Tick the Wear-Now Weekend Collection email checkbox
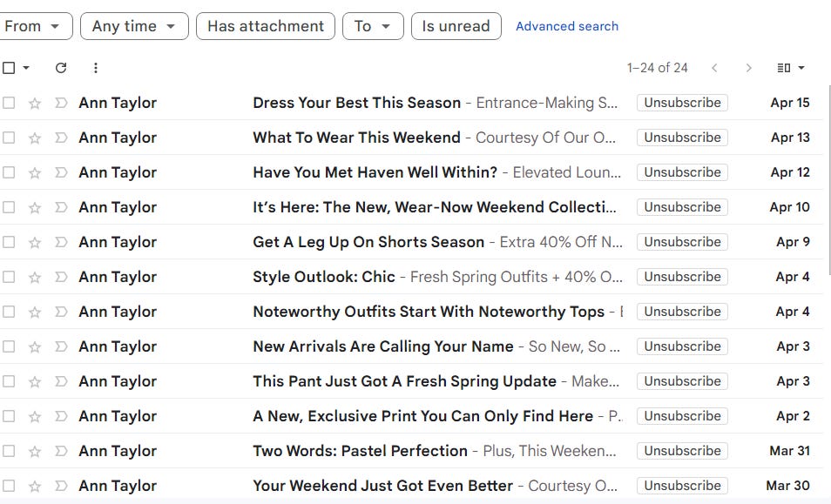831x504 pixels. [9, 207]
